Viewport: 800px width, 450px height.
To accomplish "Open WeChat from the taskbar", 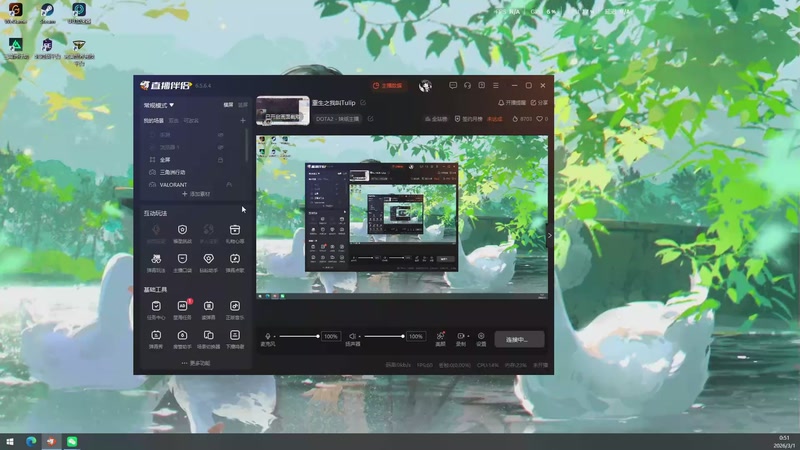I will click(x=72, y=442).
